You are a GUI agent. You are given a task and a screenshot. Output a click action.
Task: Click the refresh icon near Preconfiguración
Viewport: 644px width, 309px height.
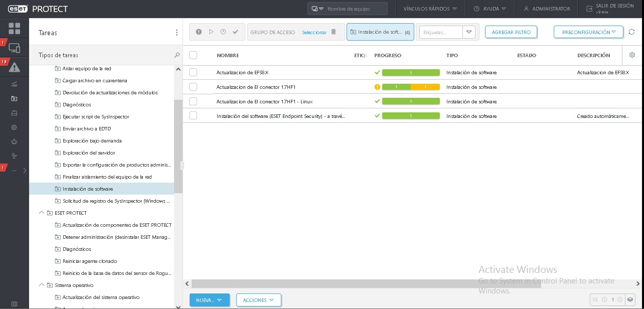631,32
